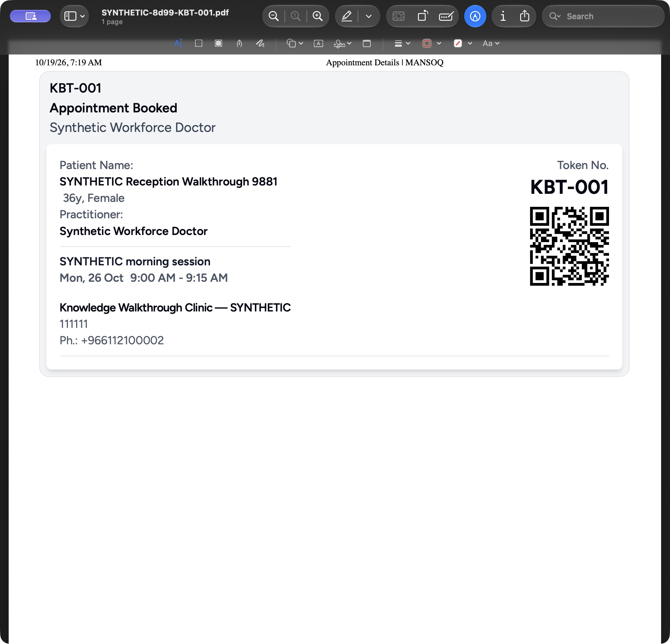The width and height of the screenshot is (670, 644).
Task: Expand the border color chevron
Action: (439, 43)
